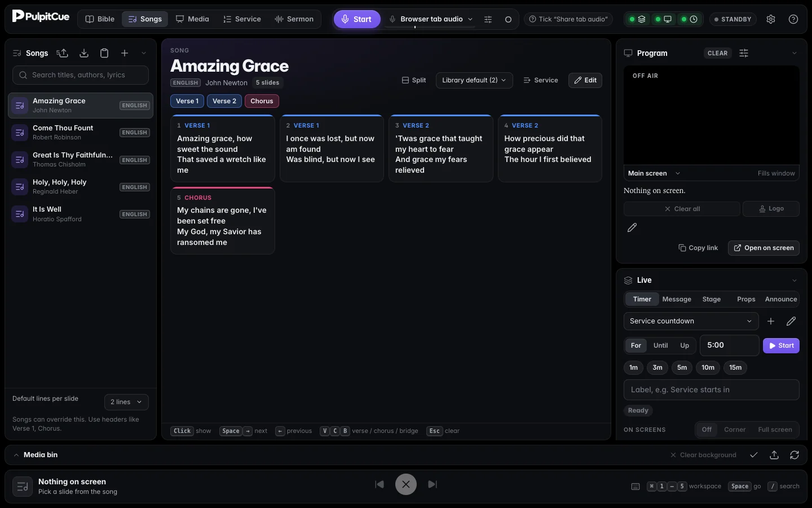The width and height of the screenshot is (812, 508).
Task: Open the Message tab in the Live panel
Action: [677, 299]
